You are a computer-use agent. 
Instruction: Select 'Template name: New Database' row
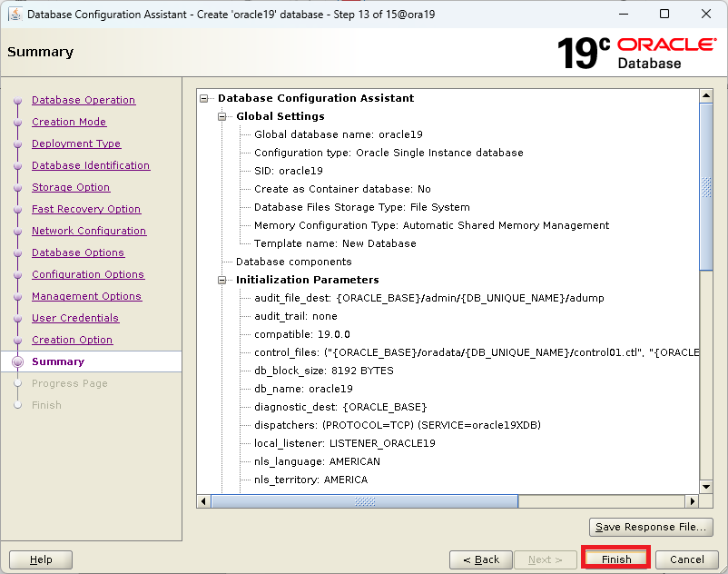coord(335,243)
